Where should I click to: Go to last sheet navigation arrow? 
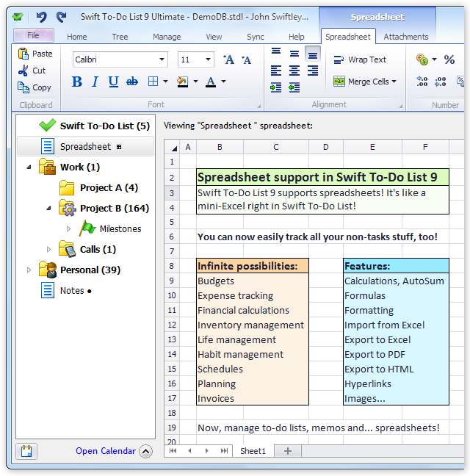pyautogui.click(x=224, y=451)
